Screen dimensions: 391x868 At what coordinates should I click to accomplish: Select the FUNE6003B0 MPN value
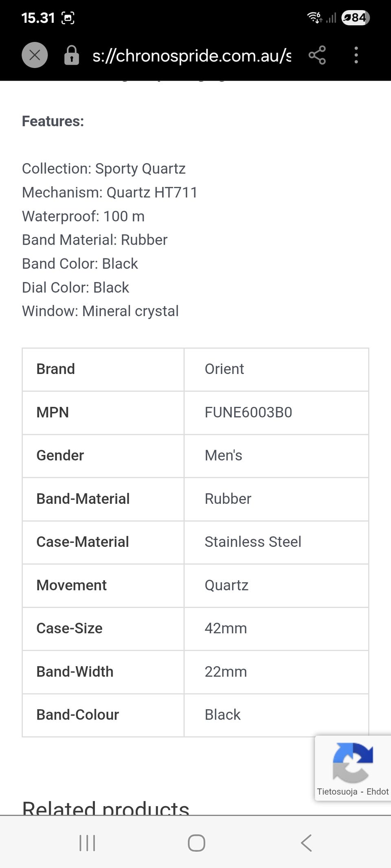[x=248, y=413]
